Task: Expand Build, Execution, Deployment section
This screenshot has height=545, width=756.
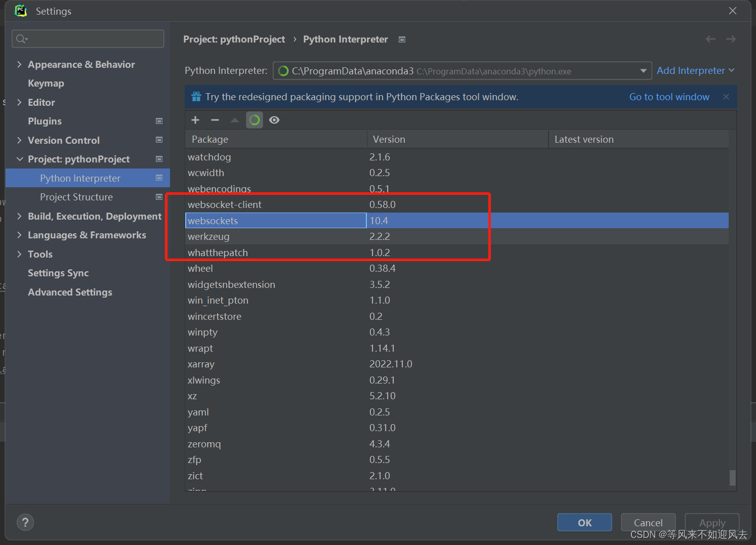Action: coord(19,216)
